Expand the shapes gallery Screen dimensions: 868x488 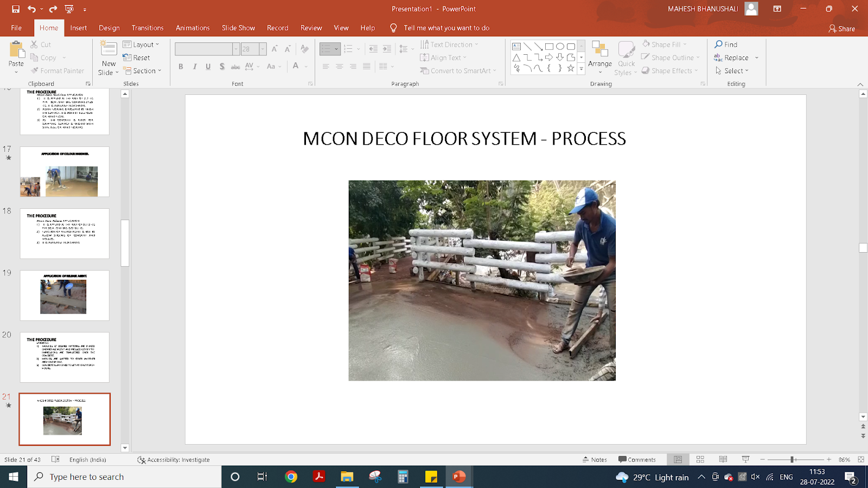[x=581, y=69]
